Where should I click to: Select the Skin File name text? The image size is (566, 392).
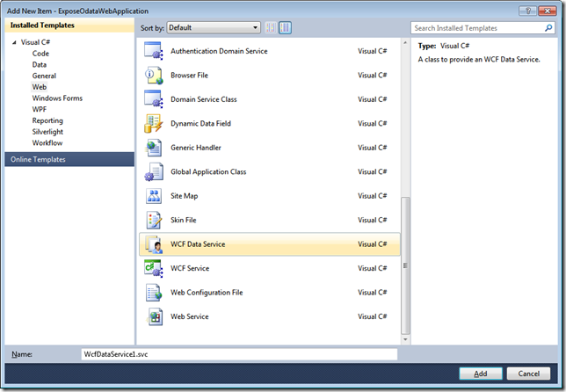coord(184,221)
